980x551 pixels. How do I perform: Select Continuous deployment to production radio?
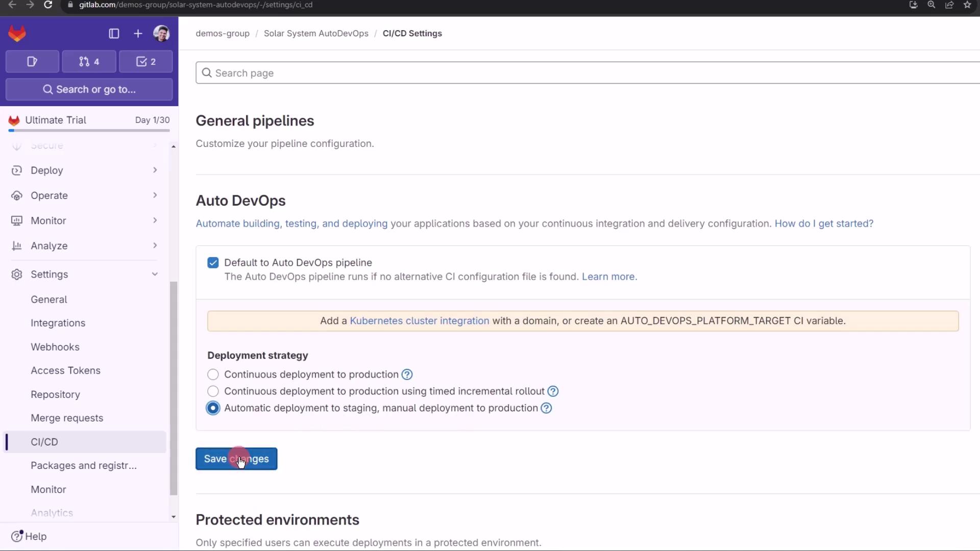[x=213, y=374]
